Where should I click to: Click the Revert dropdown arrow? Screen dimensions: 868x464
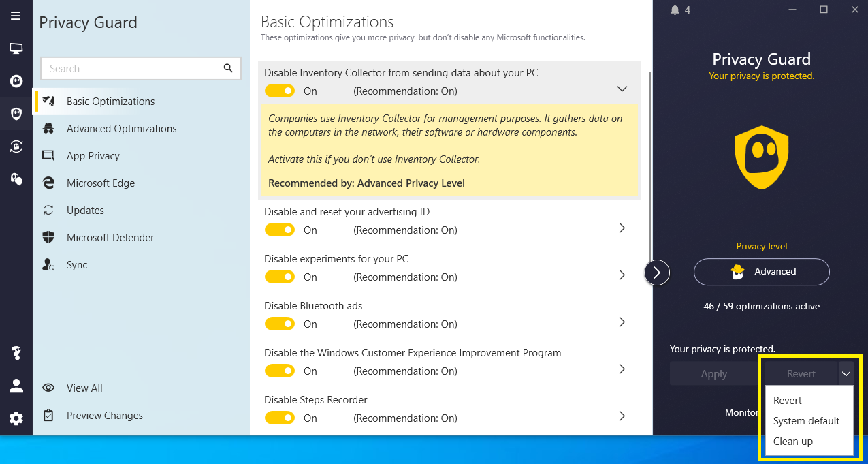[846, 373]
